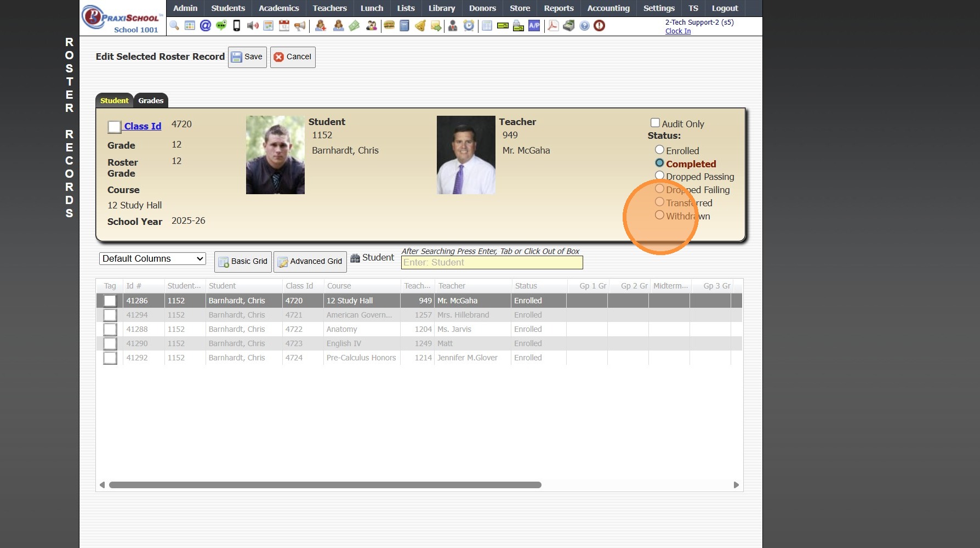The image size is (980, 548).
Task: Click the man in suit icon
Action: click(x=453, y=26)
